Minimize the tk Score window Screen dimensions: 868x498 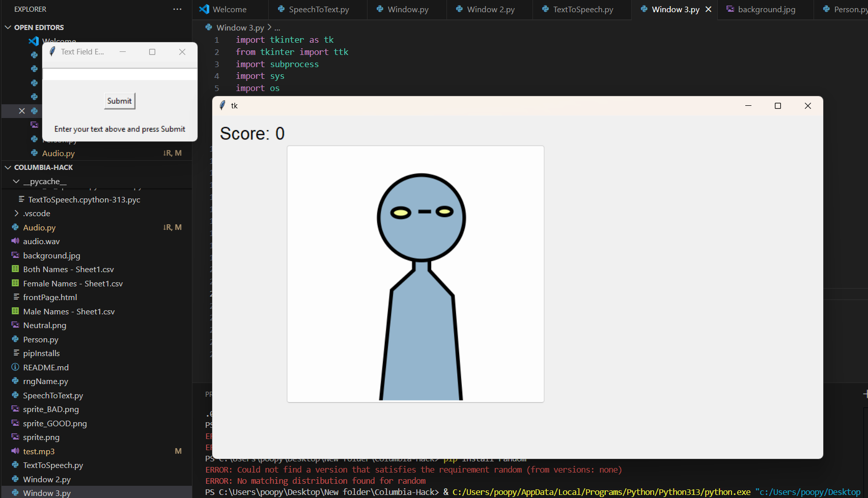tap(748, 106)
